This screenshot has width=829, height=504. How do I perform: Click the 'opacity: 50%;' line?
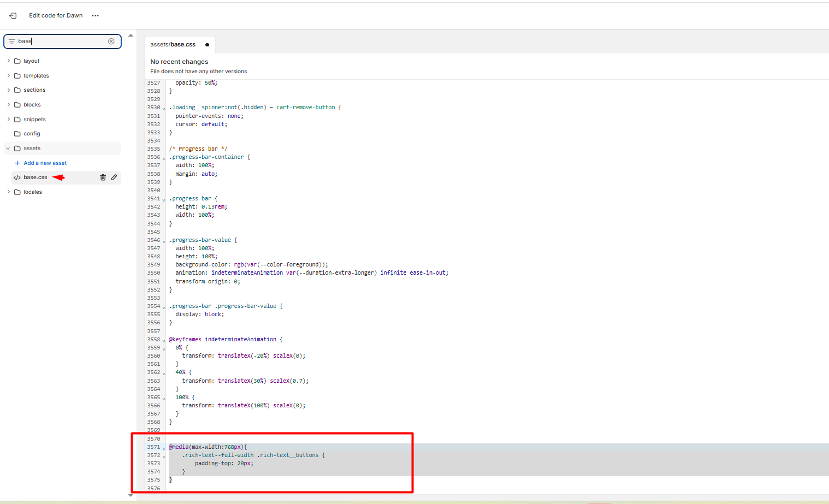pyautogui.click(x=197, y=83)
